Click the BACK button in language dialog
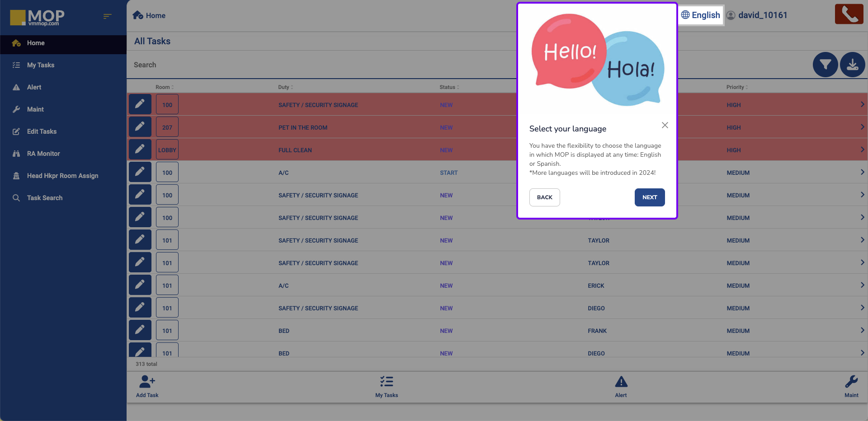This screenshot has height=421, width=868. 544,197
